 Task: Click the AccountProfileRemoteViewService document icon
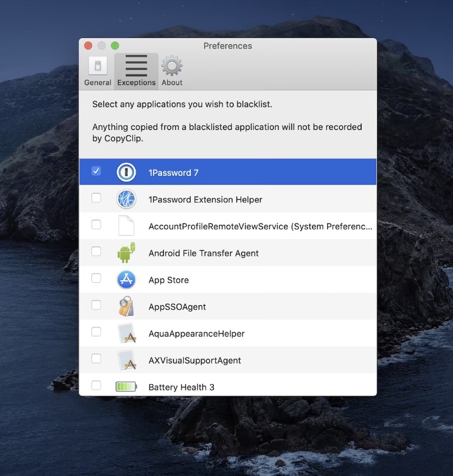pyautogui.click(x=126, y=226)
